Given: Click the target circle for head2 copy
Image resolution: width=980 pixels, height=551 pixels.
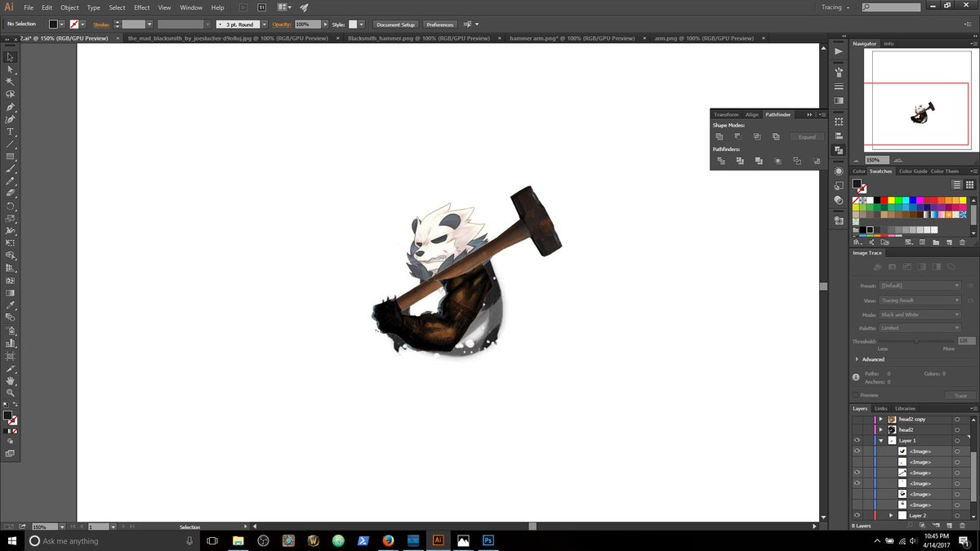Looking at the screenshot, I should (x=956, y=419).
